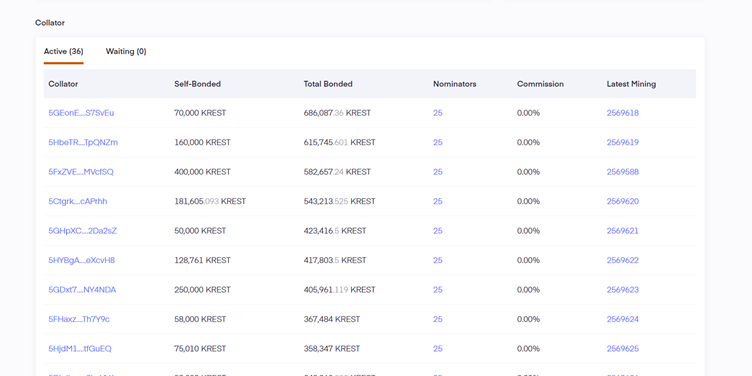
Task: Open latest mining block 2569588
Action: [623, 172]
